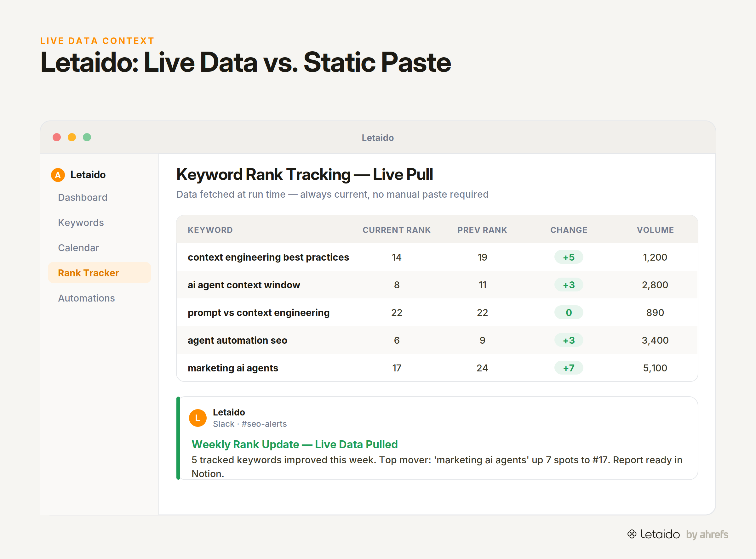Sort by the VOLUME column header

(x=655, y=230)
